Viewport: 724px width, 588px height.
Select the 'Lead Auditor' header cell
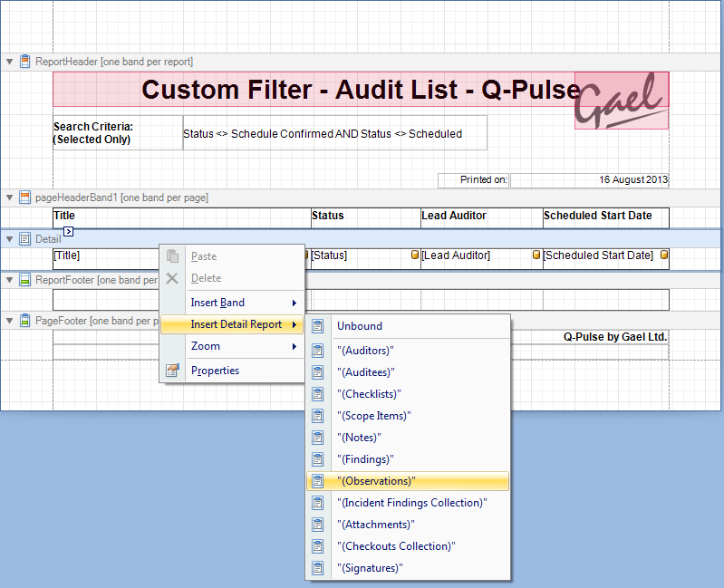point(482,217)
